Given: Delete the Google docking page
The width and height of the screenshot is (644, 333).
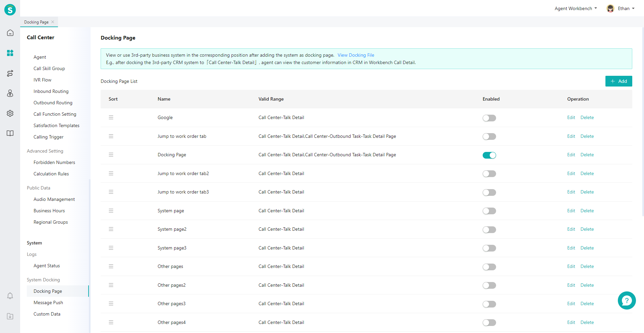Looking at the screenshot, I should tap(587, 117).
